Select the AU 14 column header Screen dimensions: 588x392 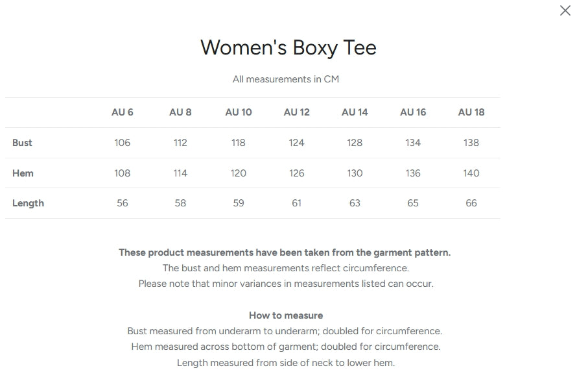[x=355, y=112]
